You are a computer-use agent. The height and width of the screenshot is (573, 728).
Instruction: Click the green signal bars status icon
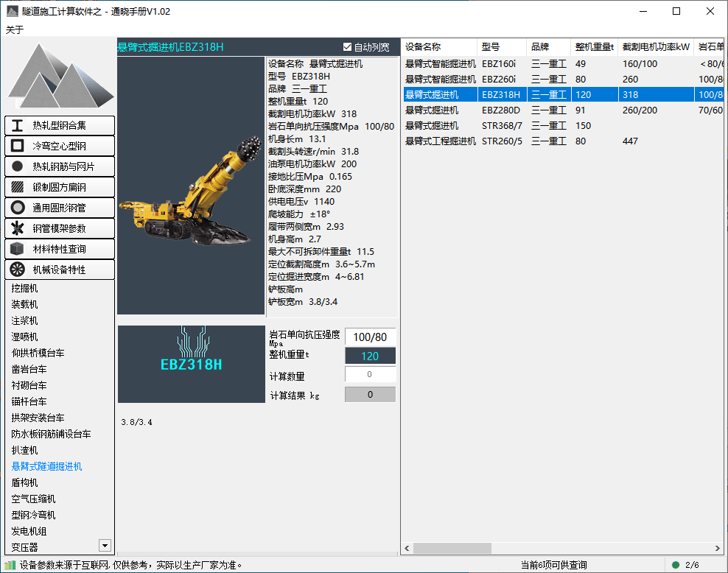tap(10, 565)
